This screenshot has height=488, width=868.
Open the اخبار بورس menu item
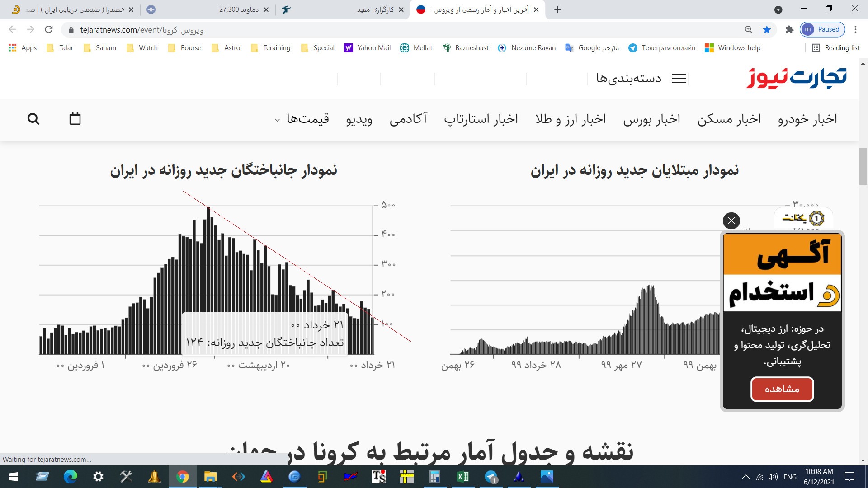pyautogui.click(x=652, y=119)
